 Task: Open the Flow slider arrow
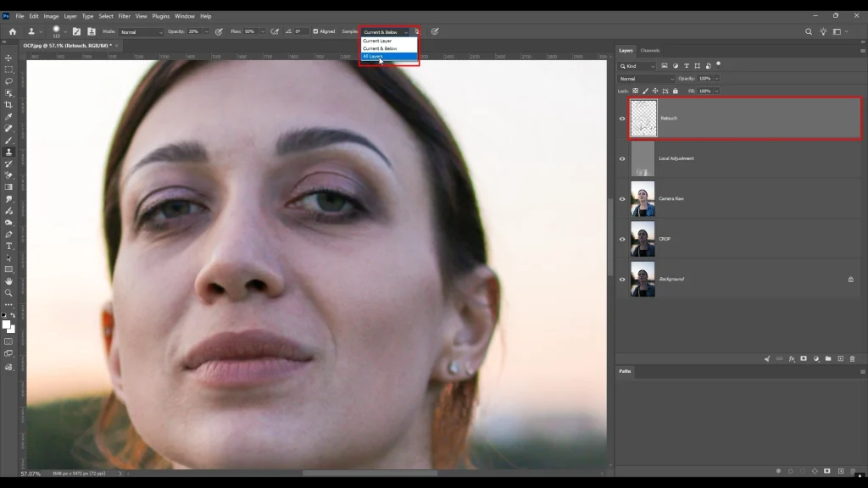263,31
